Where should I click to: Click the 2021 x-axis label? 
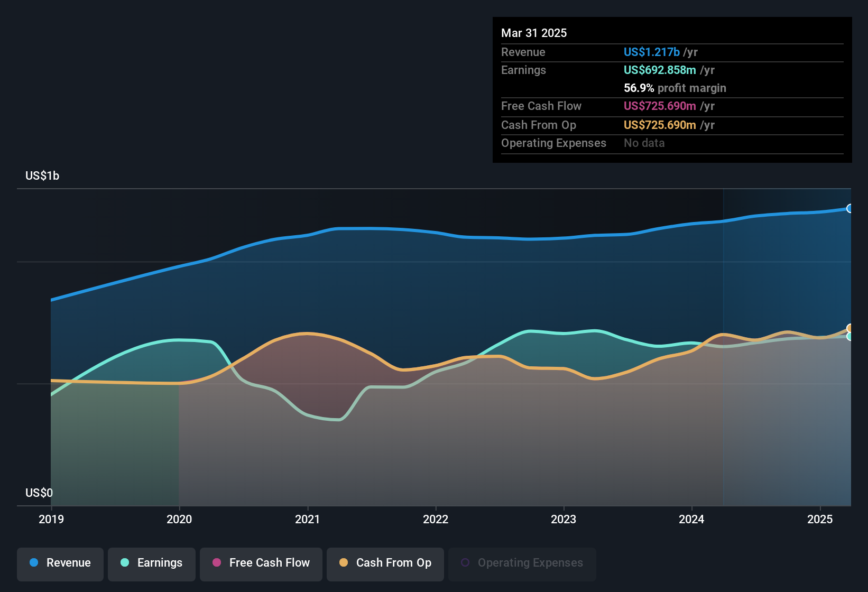click(x=308, y=519)
